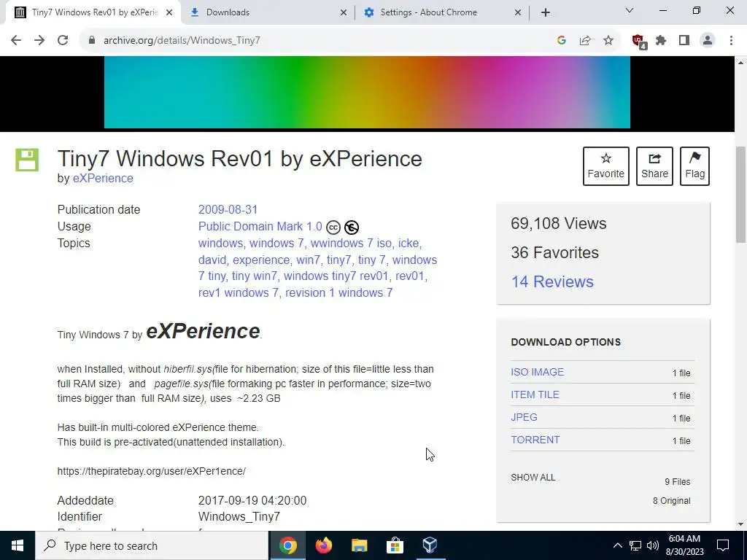
Task: Close the Tiny7 Windows Rev01 tab
Action: click(169, 13)
